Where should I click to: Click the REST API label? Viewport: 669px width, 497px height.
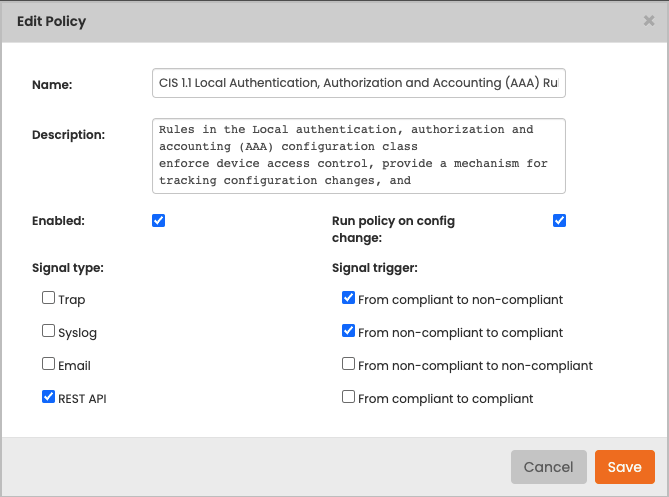pos(82,398)
